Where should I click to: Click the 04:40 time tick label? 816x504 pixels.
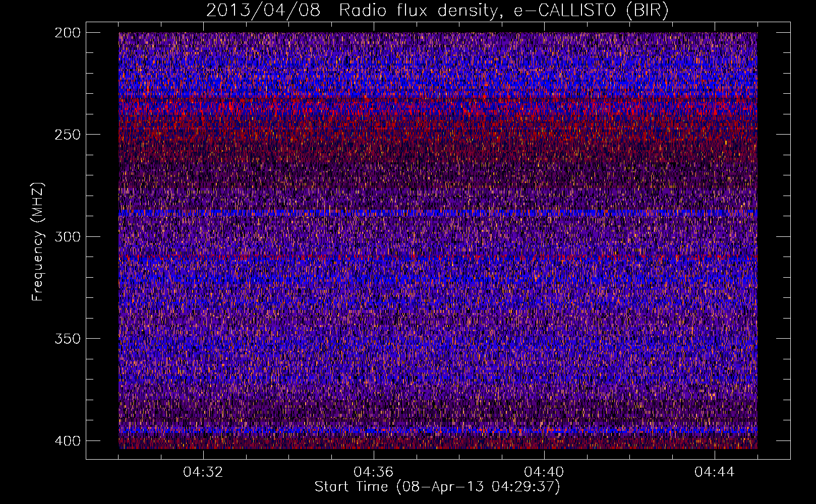pyautogui.click(x=544, y=472)
